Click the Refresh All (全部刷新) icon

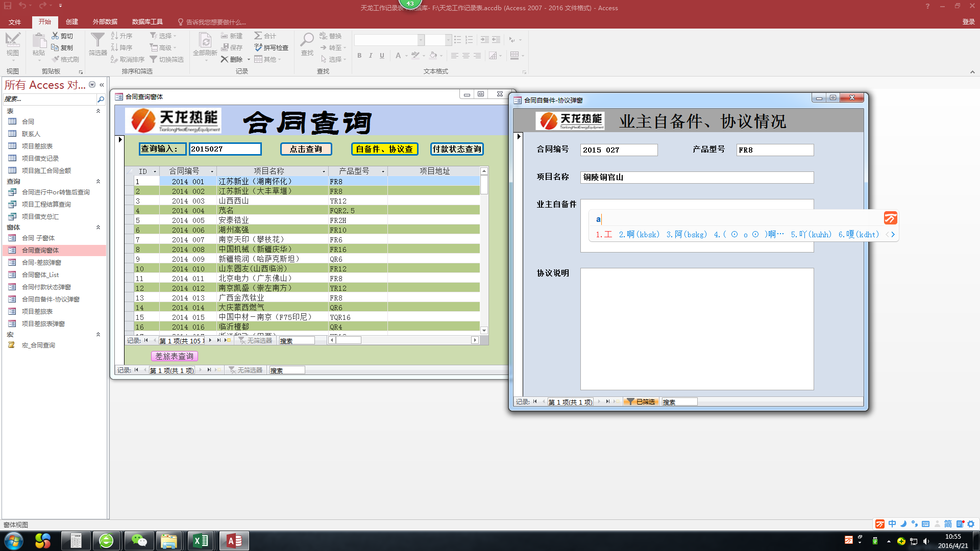(205, 41)
